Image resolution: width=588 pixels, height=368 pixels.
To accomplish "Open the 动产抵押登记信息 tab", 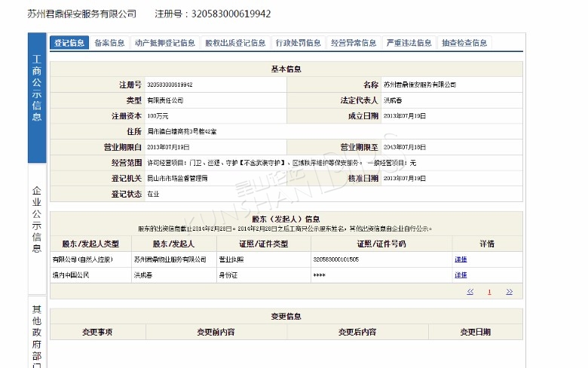I will tap(165, 43).
